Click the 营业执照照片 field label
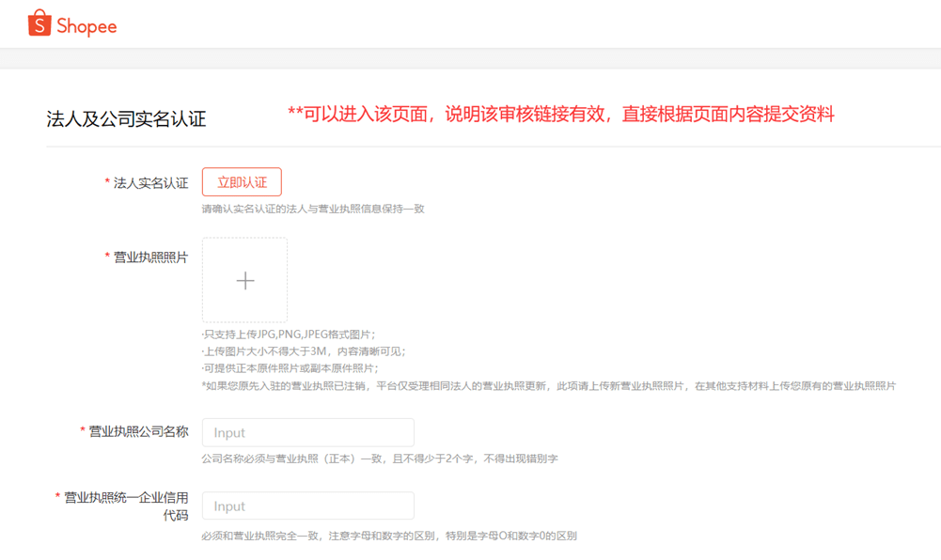 point(153,257)
